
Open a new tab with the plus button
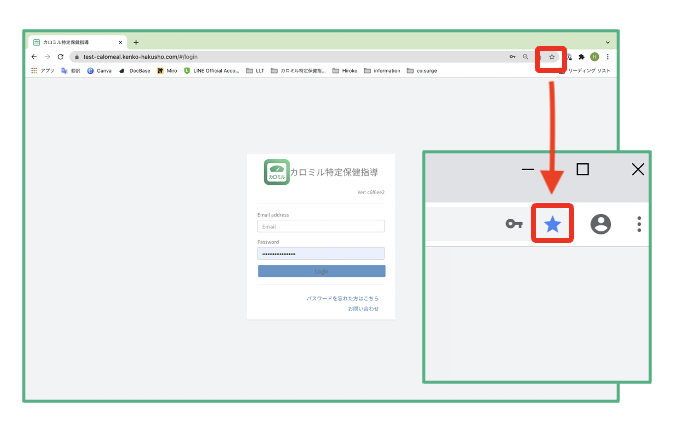pyautogui.click(x=136, y=43)
